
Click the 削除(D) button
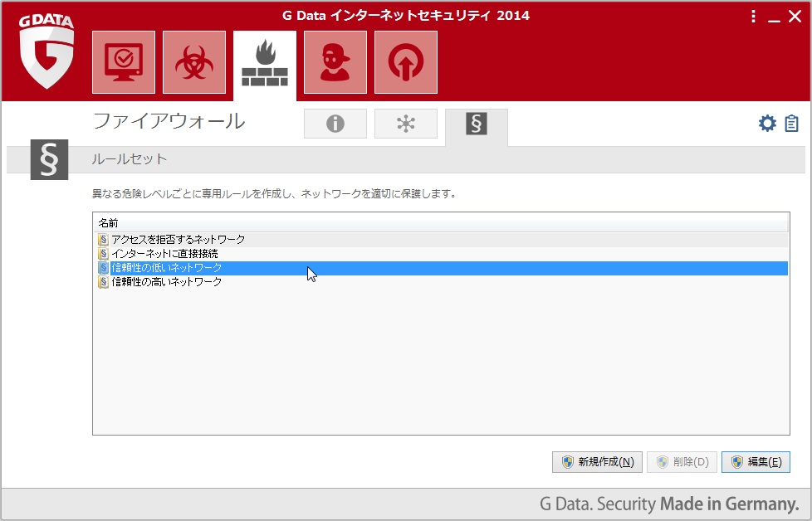[682, 462]
